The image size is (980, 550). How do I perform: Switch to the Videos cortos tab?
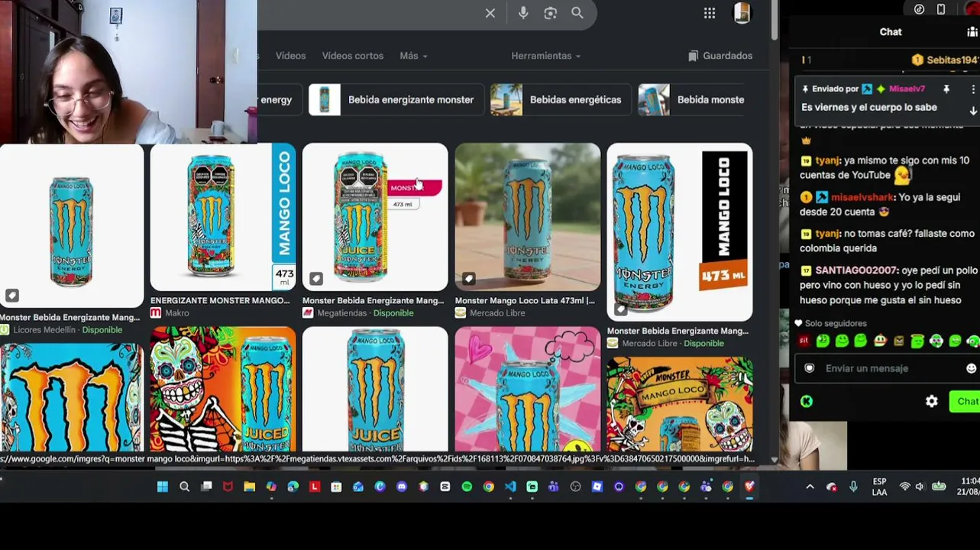tap(353, 56)
